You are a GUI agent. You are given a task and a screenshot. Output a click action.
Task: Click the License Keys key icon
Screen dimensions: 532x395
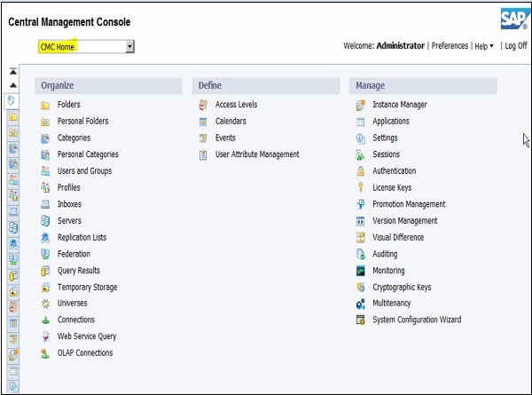[x=360, y=188]
